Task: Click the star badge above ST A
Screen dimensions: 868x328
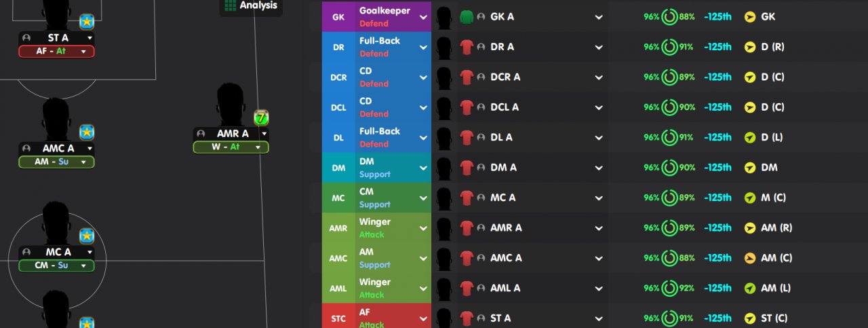Action: (87, 22)
